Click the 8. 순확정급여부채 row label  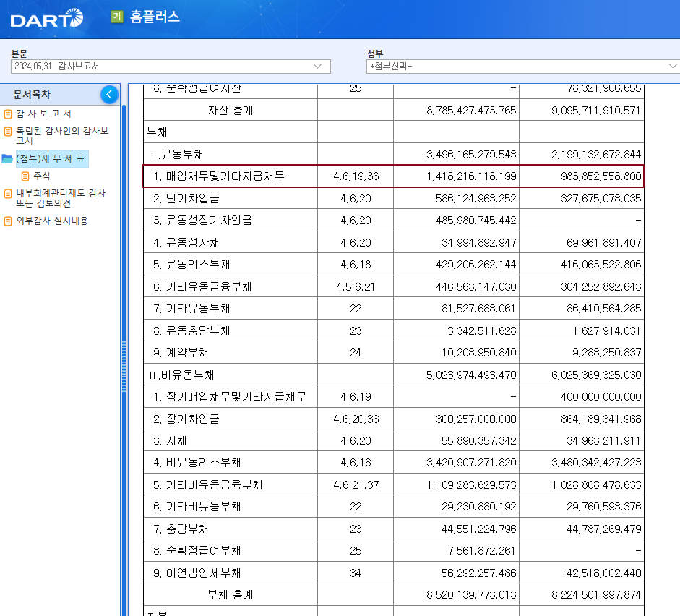click(x=197, y=551)
